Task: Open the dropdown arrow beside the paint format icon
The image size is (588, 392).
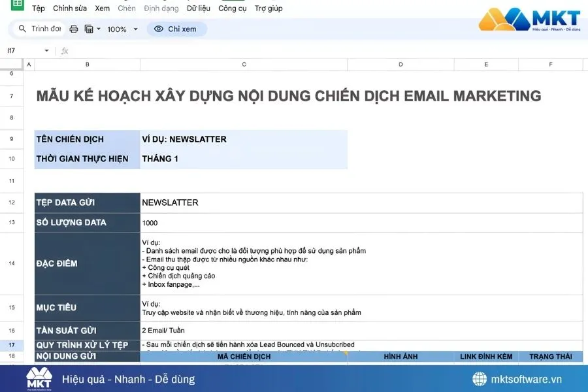Action: (x=98, y=29)
